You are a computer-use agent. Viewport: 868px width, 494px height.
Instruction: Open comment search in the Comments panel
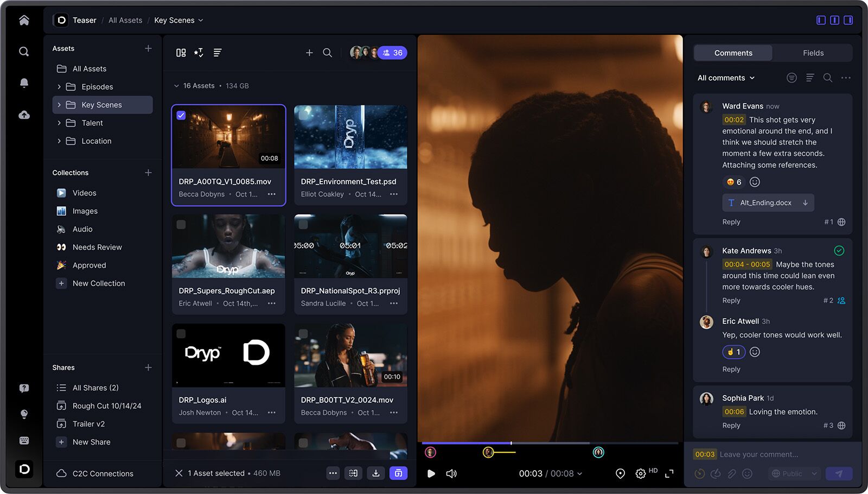click(828, 78)
